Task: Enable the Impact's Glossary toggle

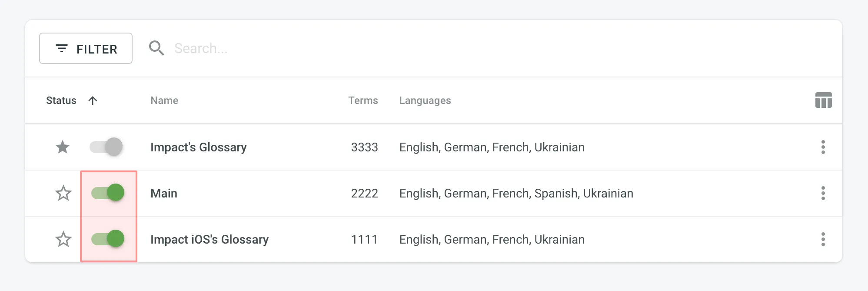Action: click(106, 147)
